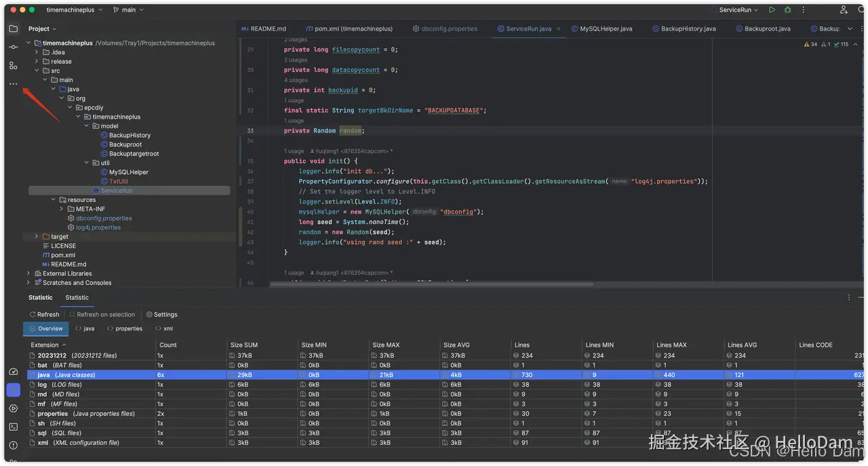Run ServiceRun with the green play icon
The width and height of the screenshot is (868, 466).
coord(772,10)
